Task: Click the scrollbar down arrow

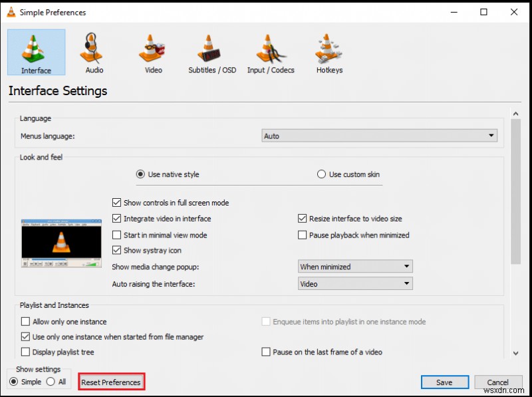Action: (516, 353)
